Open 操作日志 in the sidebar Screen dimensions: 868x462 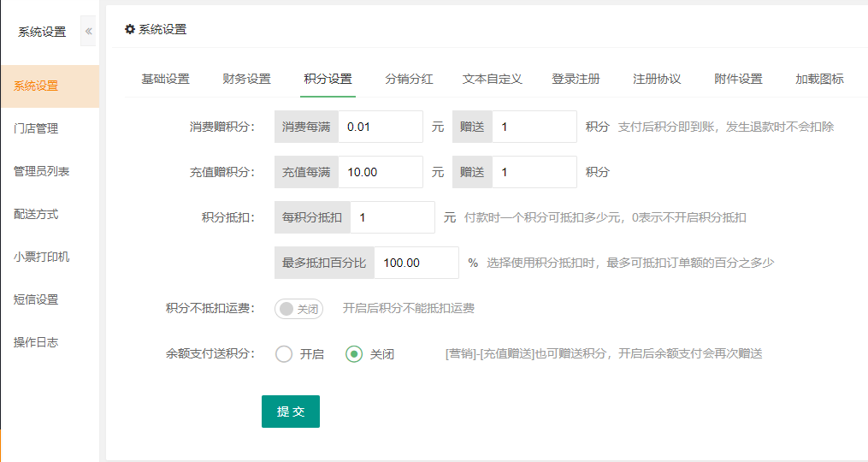[36, 342]
